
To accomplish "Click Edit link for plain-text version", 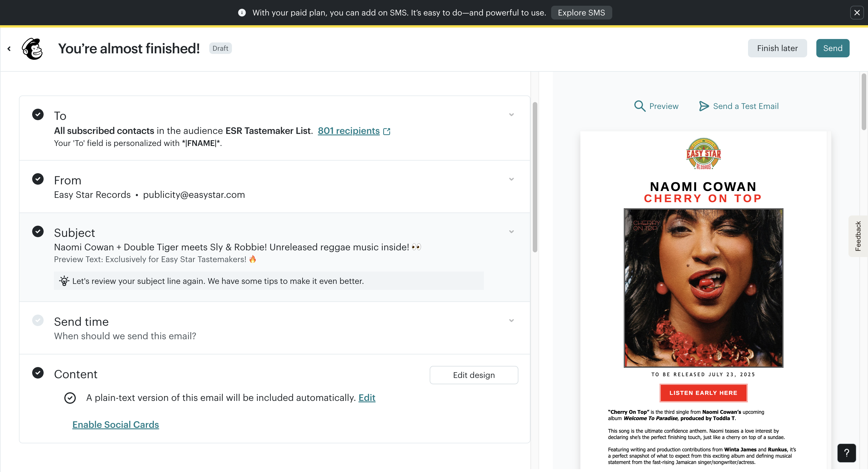I will pyautogui.click(x=367, y=398).
